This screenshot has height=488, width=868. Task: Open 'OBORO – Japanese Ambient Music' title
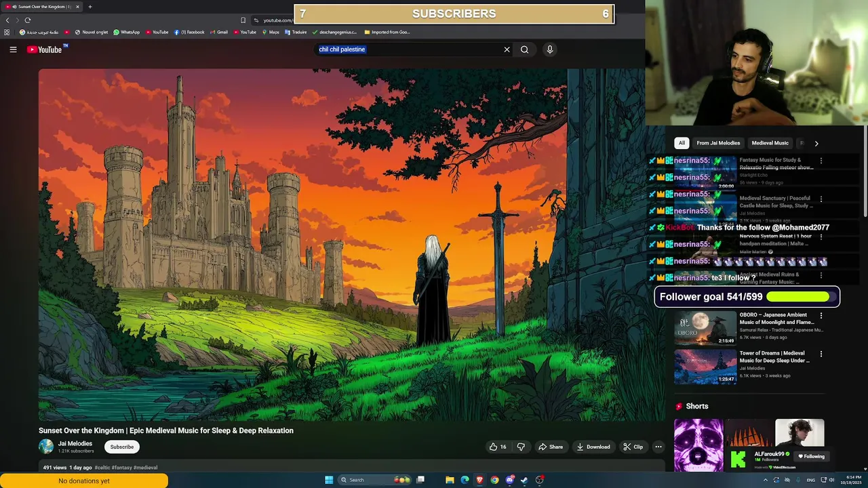[x=776, y=319]
